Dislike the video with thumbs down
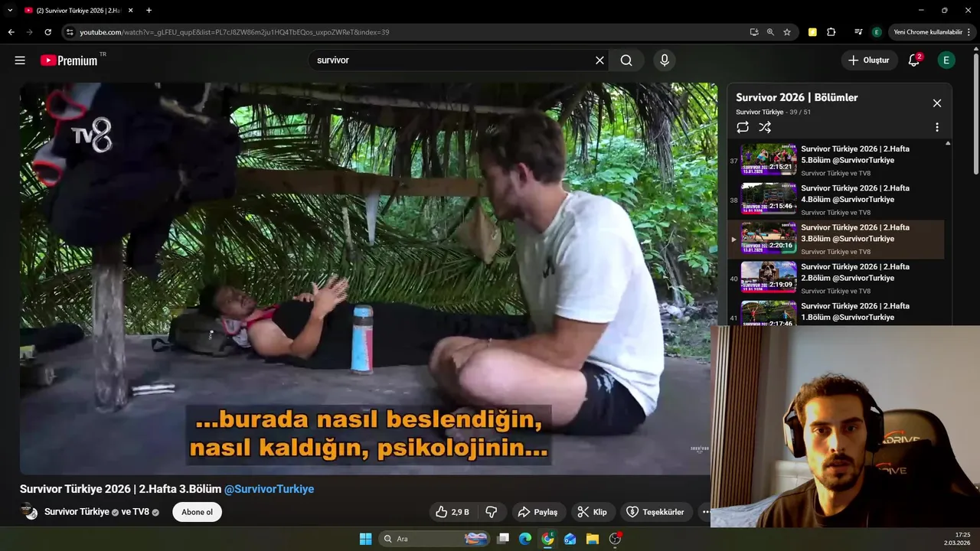The height and width of the screenshot is (551, 980). pos(492,512)
